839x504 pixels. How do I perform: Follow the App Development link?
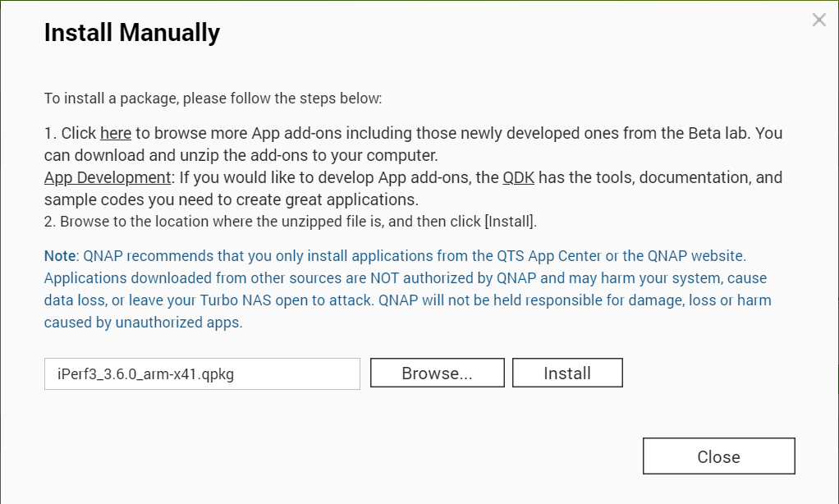pos(107,177)
